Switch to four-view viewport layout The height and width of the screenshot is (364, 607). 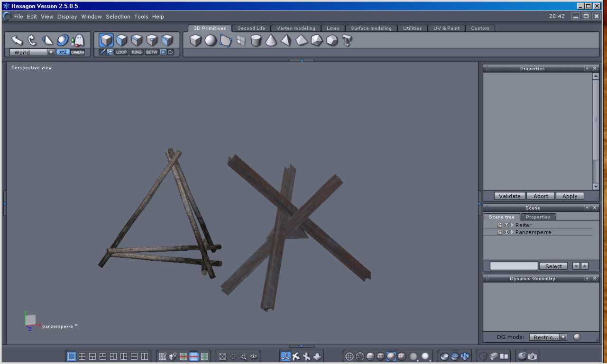click(82, 356)
